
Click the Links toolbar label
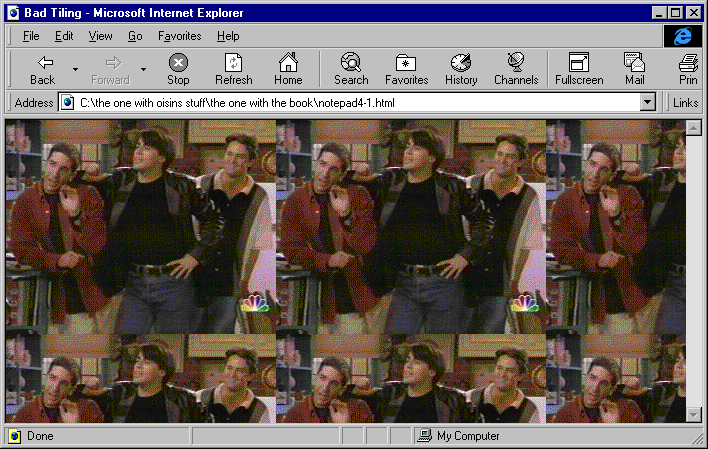click(x=685, y=103)
